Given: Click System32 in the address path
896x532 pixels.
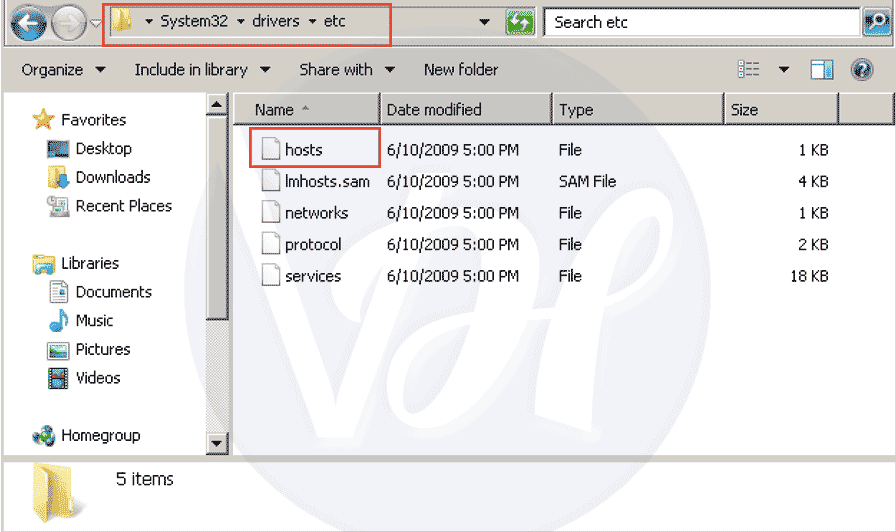Looking at the screenshot, I should click(x=194, y=22).
